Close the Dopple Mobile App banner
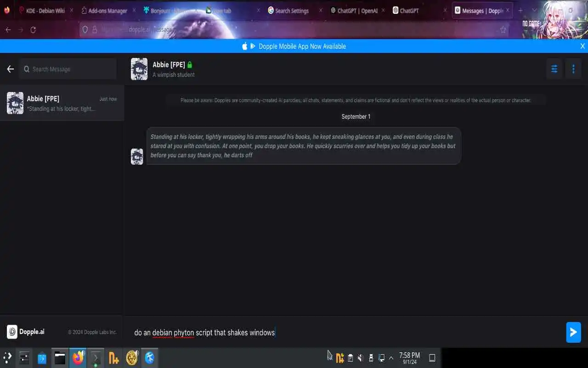Viewport: 588px width, 368px height. click(x=582, y=46)
